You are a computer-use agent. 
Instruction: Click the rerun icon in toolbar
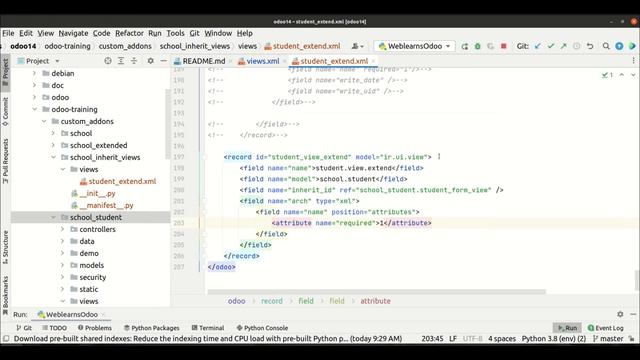pyautogui.click(x=464, y=46)
